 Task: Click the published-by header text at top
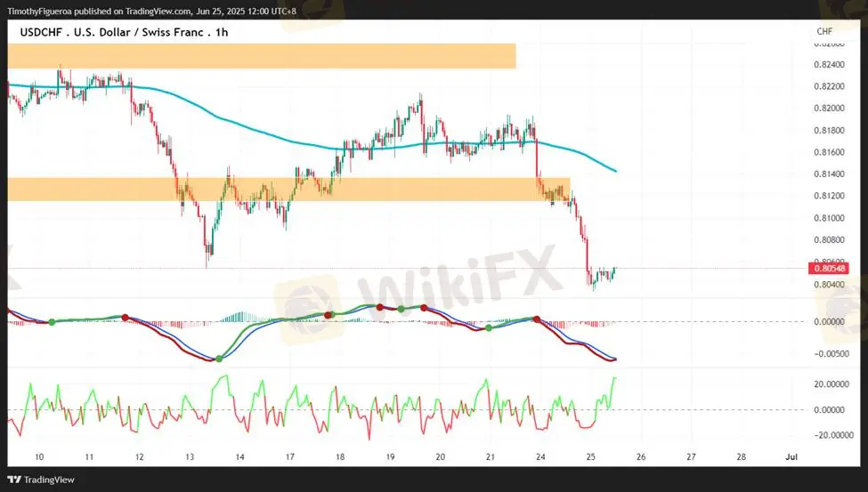(x=151, y=11)
